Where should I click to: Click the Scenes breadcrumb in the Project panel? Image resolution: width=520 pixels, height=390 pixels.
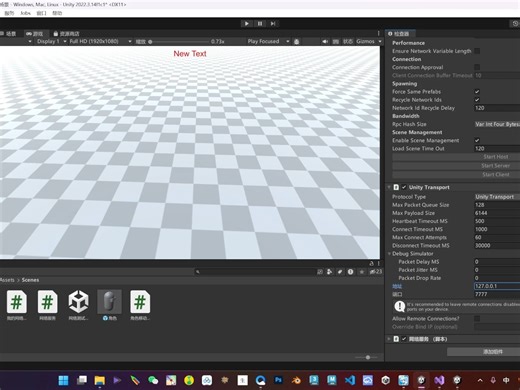click(x=30, y=280)
